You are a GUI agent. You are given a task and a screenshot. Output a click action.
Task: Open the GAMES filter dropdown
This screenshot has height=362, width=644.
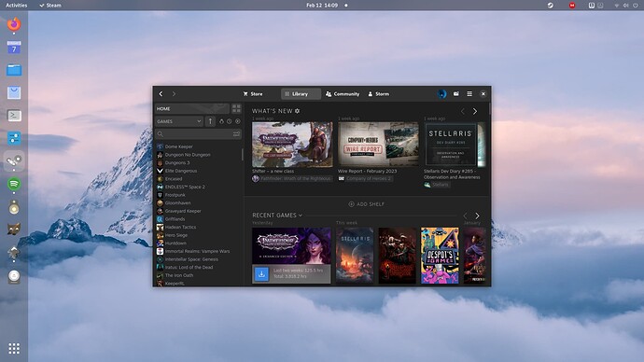[x=179, y=121]
